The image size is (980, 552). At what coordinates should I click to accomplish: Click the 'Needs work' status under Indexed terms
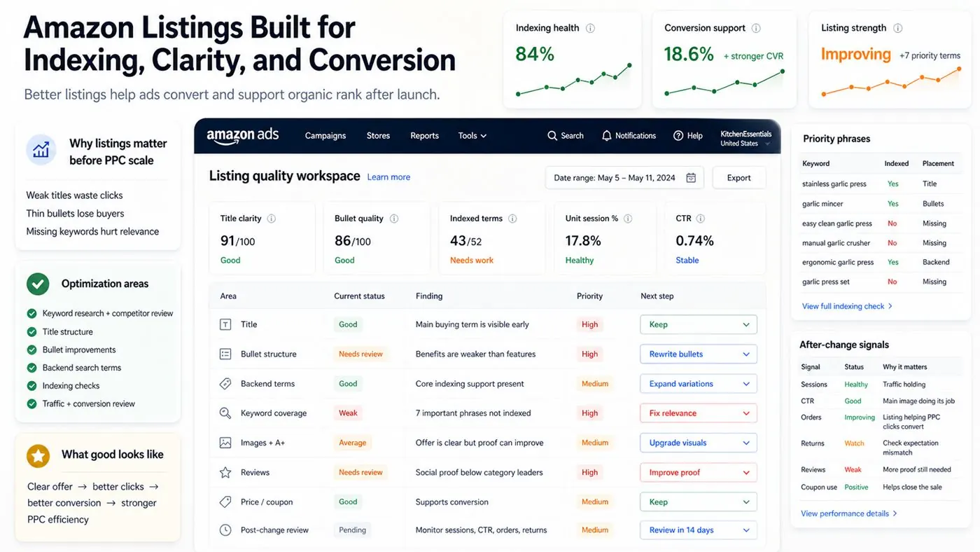[472, 261]
